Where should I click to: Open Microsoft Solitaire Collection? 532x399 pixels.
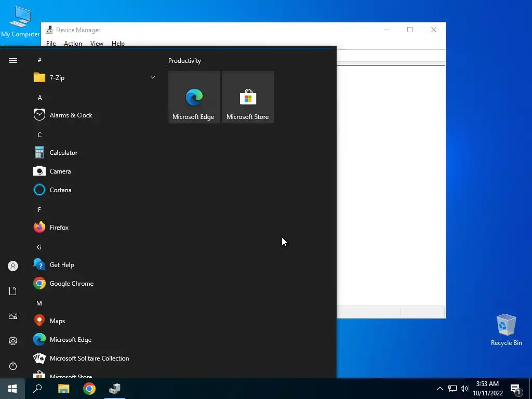(x=94, y=358)
